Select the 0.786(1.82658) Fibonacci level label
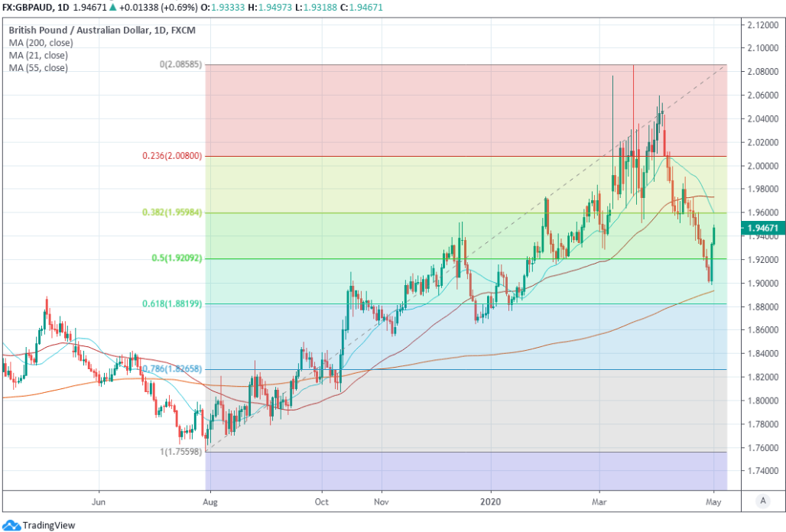786x532 pixels. 172,368
